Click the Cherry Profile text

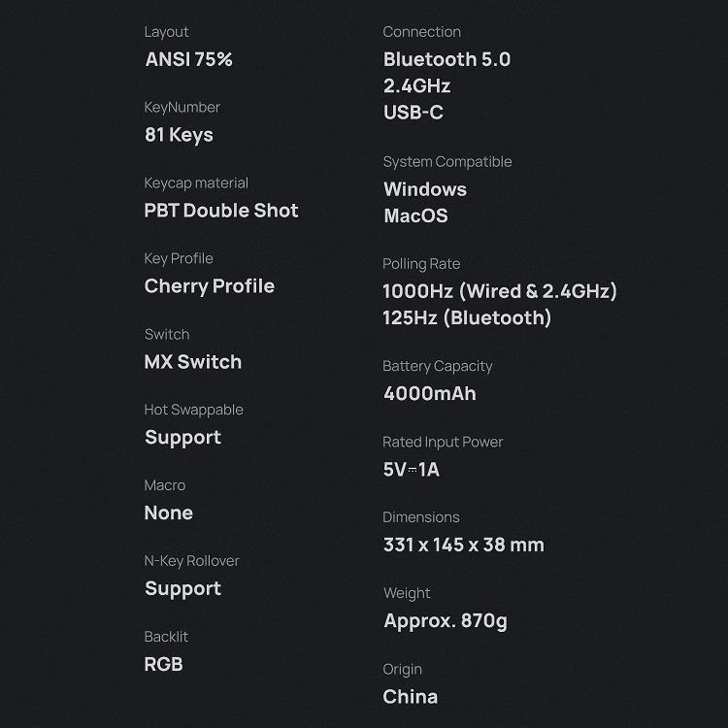click(x=209, y=286)
